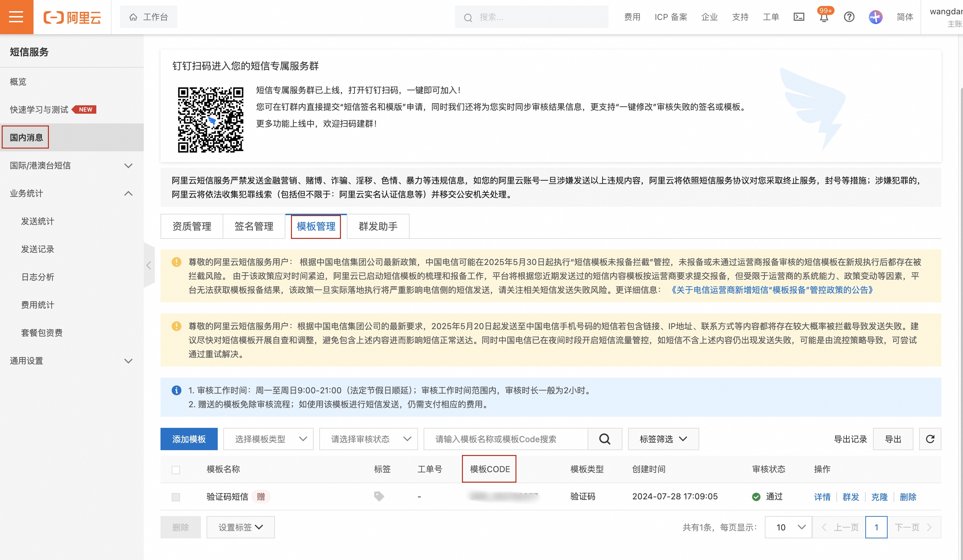Focus the template name or Code search field
963x560 pixels.
(x=506, y=439)
